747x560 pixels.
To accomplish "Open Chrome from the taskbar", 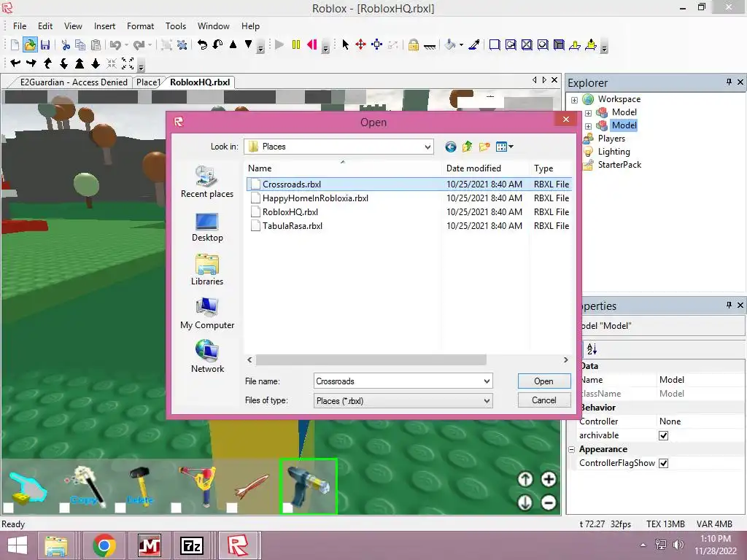I will [x=104, y=545].
